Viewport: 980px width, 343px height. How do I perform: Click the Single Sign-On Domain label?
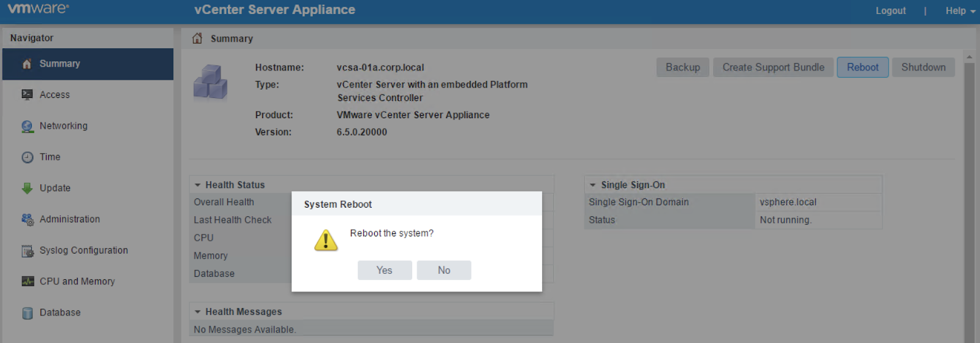639,202
